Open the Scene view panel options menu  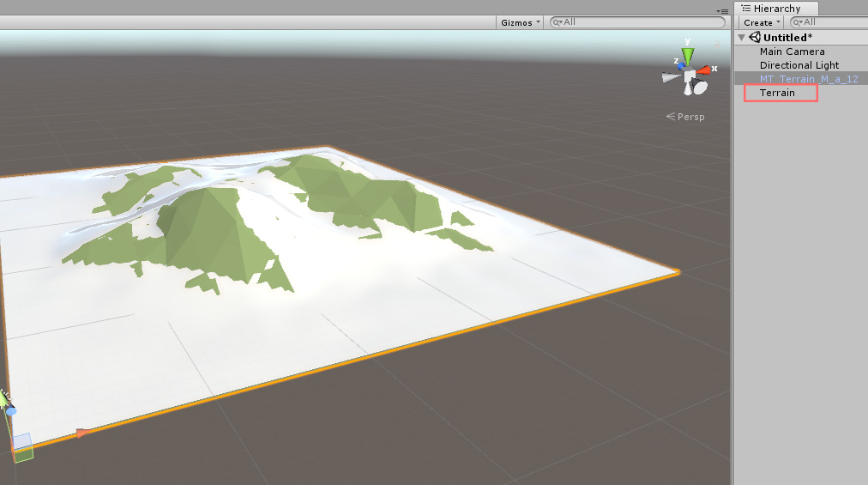point(722,11)
